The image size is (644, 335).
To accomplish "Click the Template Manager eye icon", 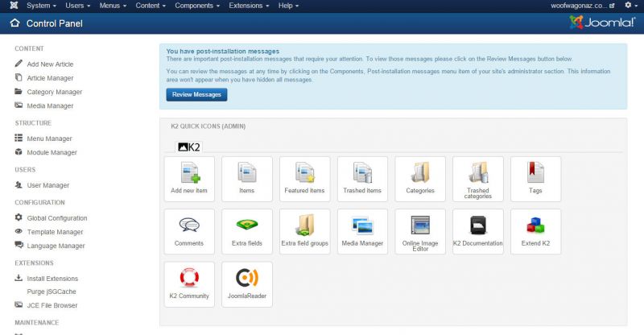I will click(19, 231).
